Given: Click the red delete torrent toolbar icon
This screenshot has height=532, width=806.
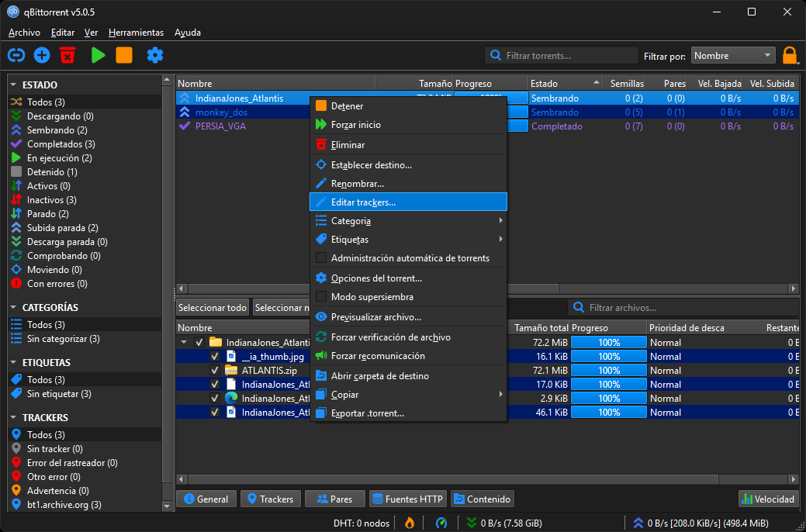Looking at the screenshot, I should 67,55.
